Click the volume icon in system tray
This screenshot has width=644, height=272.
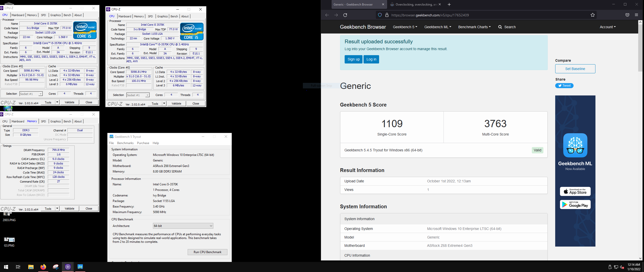[x=622, y=267]
